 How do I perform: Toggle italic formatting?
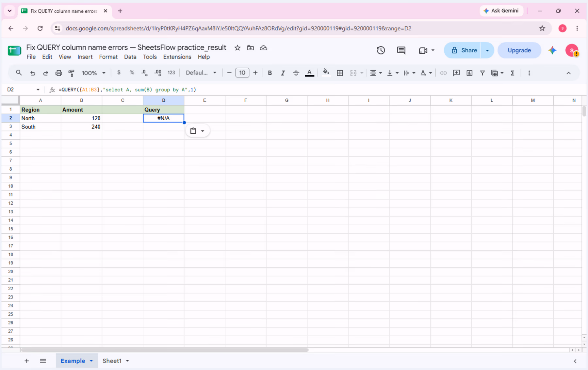283,73
